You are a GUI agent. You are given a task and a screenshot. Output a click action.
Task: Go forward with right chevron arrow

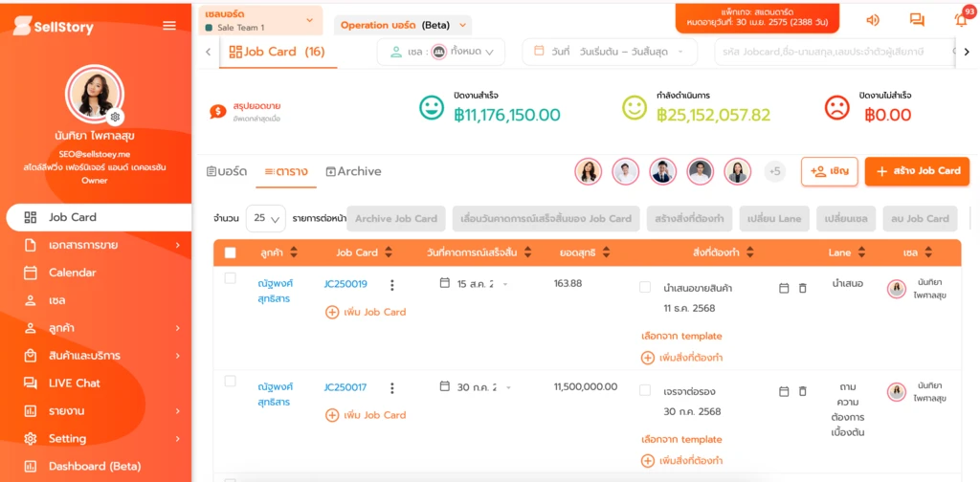click(x=967, y=52)
